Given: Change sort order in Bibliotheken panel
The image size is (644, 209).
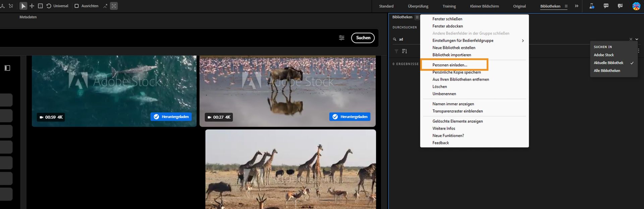Looking at the screenshot, I should [x=405, y=51].
